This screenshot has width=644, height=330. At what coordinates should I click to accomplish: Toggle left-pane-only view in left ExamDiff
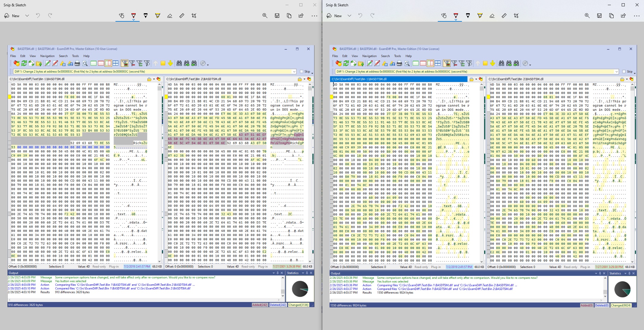click(93, 63)
